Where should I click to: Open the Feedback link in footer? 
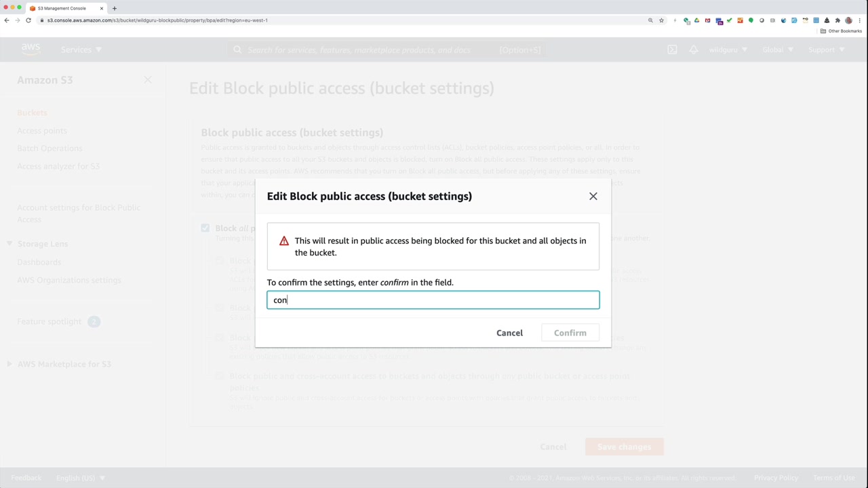(26, 478)
